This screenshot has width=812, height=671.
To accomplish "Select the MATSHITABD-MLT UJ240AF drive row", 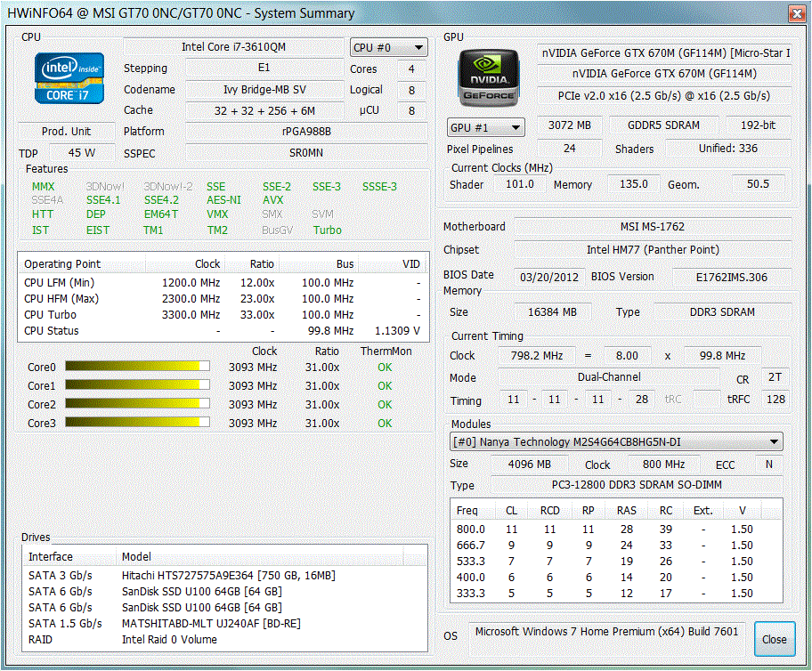I will (x=224, y=623).
